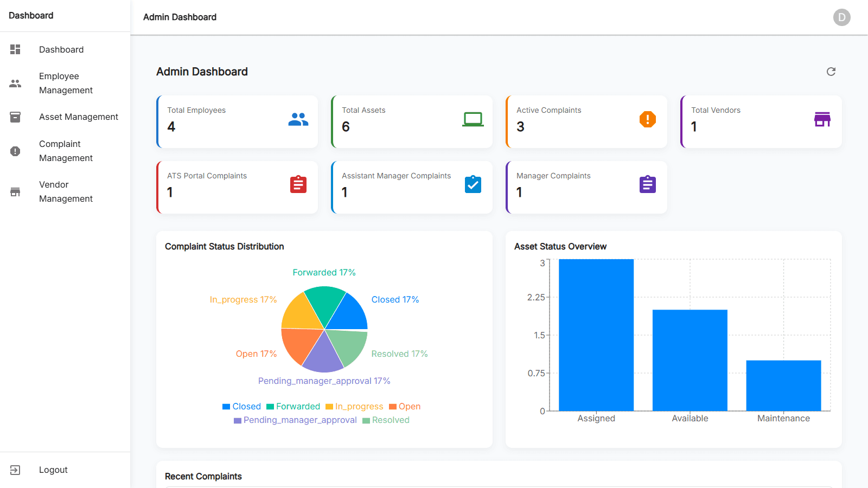Click the ATS Portal Complaints label

207,176
